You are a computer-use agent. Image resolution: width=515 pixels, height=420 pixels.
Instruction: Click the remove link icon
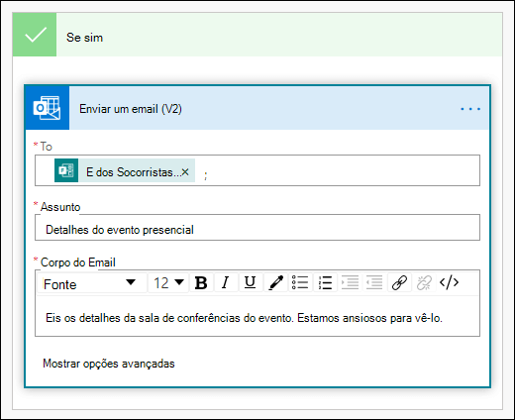(424, 283)
